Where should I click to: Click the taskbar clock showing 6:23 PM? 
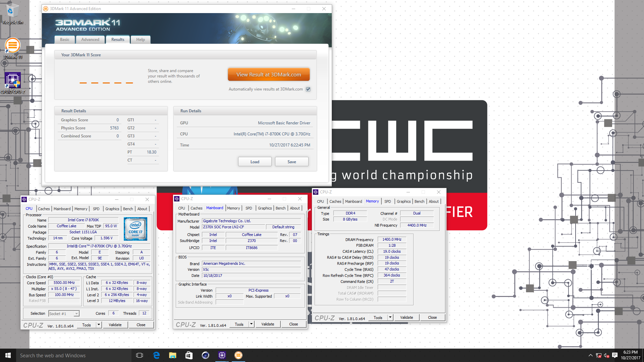coord(630,355)
